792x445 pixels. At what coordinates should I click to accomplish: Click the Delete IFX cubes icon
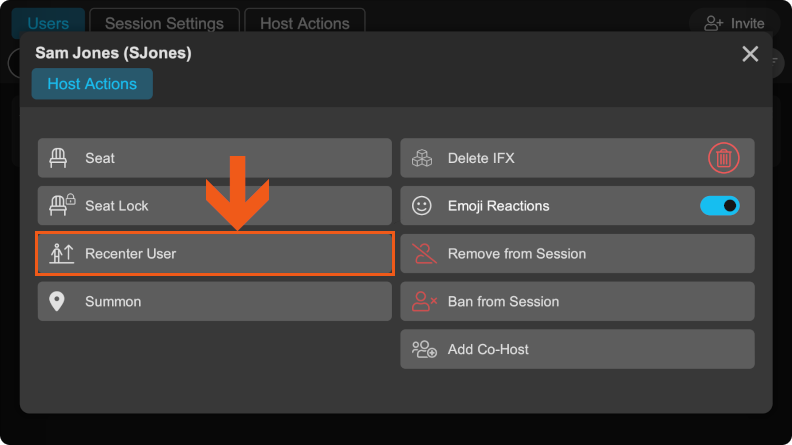pyautogui.click(x=423, y=158)
